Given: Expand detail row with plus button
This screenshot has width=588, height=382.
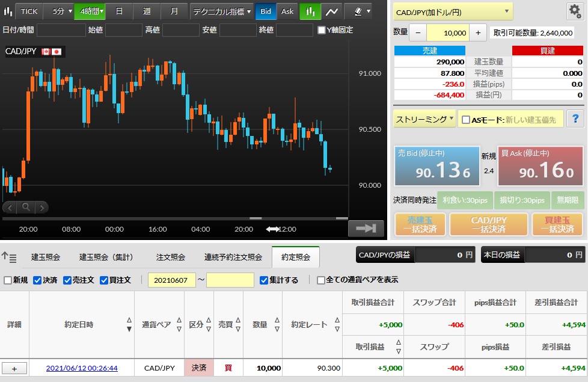Looking at the screenshot, I should [14, 369].
